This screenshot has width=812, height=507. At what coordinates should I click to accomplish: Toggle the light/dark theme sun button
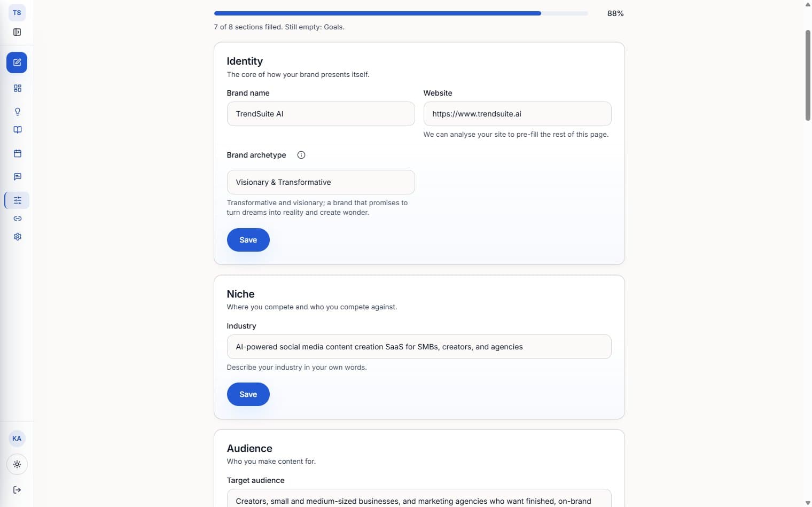[17, 464]
